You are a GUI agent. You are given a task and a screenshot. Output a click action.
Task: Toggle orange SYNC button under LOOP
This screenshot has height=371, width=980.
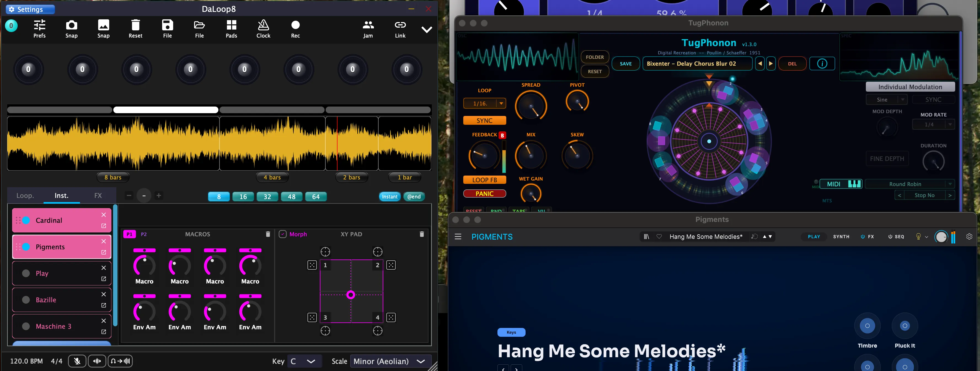(484, 120)
